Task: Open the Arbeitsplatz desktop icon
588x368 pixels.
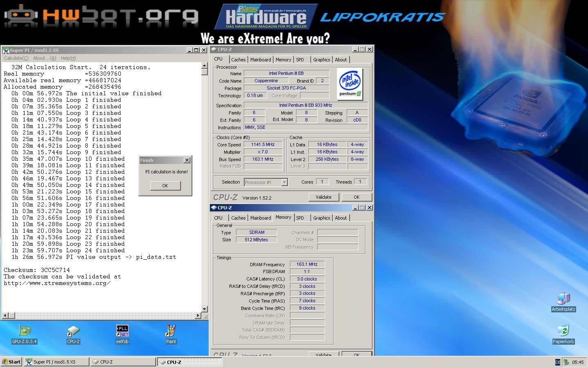Action: tap(563, 302)
